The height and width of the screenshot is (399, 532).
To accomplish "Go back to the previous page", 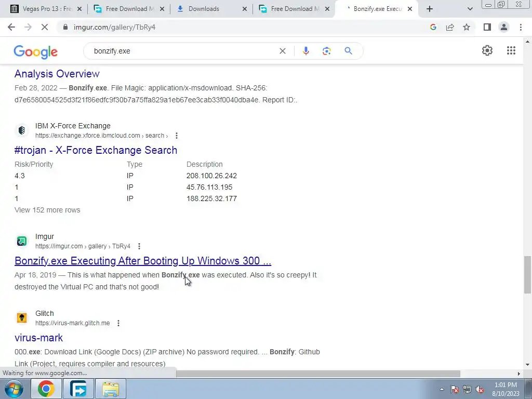I will [x=11, y=27].
